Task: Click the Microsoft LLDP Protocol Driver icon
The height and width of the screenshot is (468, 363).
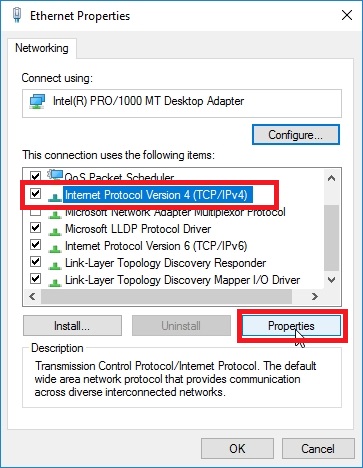Action: (x=55, y=231)
